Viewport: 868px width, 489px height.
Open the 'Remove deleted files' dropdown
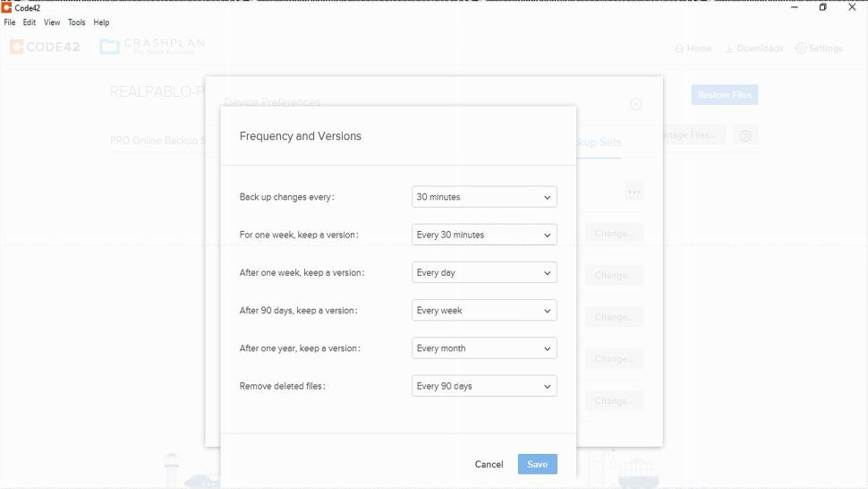point(484,386)
